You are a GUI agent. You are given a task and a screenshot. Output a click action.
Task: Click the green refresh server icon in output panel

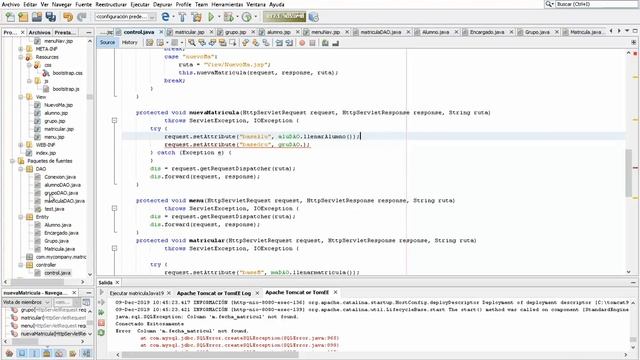pos(102,333)
